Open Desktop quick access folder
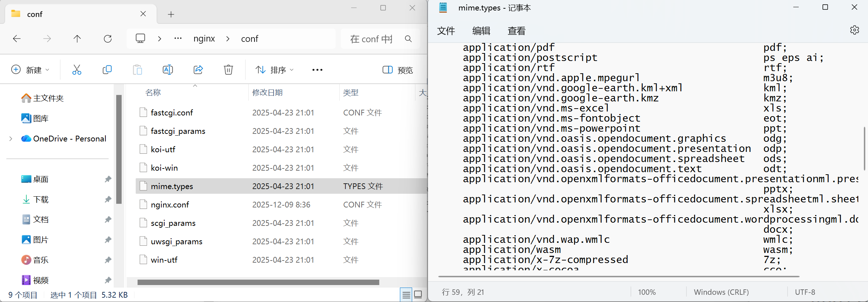Viewport: 868px width, 302px height. point(35,179)
